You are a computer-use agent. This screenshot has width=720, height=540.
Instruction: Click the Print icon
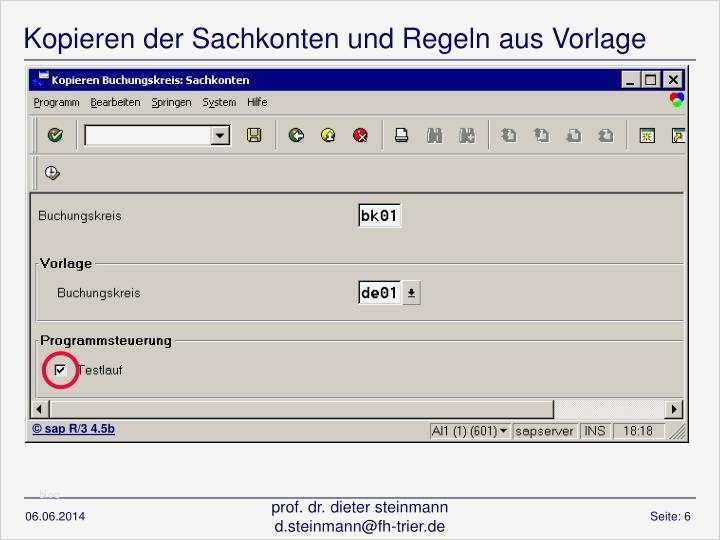pyautogui.click(x=401, y=135)
